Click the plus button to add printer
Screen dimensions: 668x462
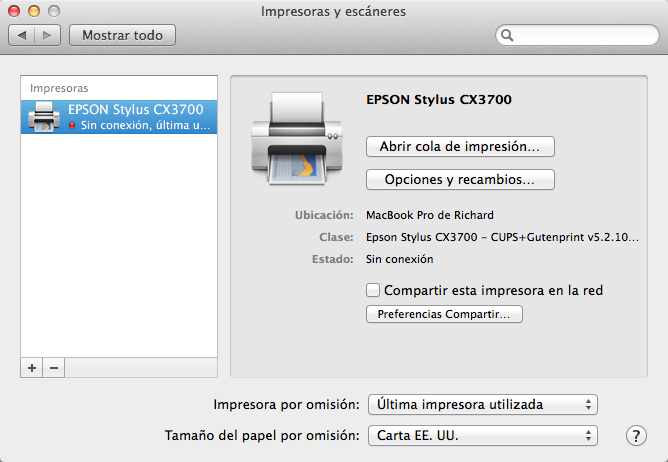(x=32, y=368)
